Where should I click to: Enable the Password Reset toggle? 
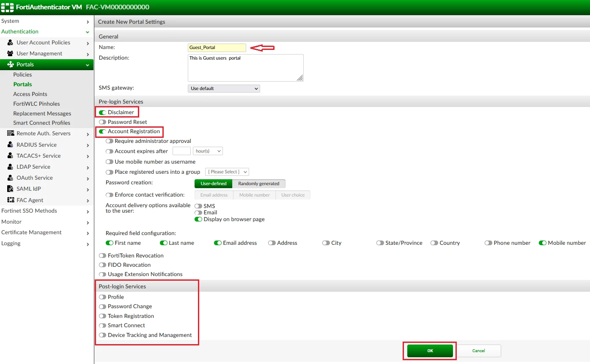[x=102, y=122]
